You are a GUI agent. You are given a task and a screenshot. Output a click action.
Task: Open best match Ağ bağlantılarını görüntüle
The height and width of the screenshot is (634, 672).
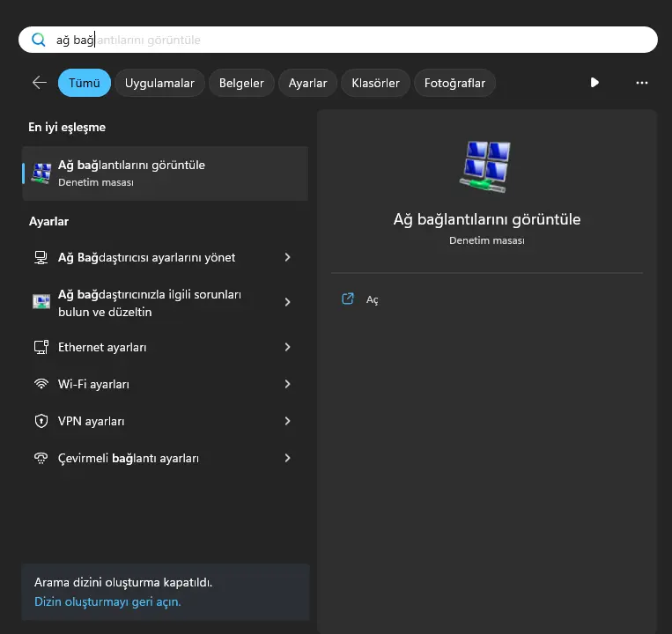pos(165,173)
